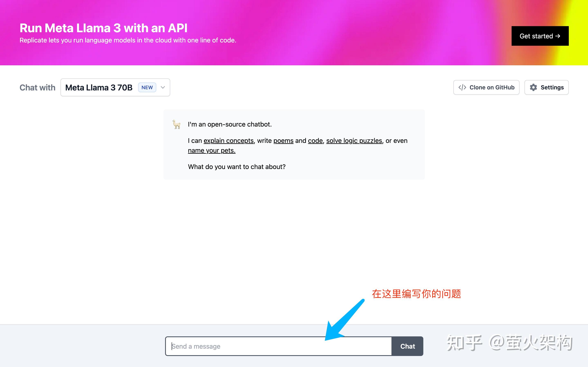This screenshot has height=367, width=588.
Task: Click the Clone on GitHub button
Action: 486,87
